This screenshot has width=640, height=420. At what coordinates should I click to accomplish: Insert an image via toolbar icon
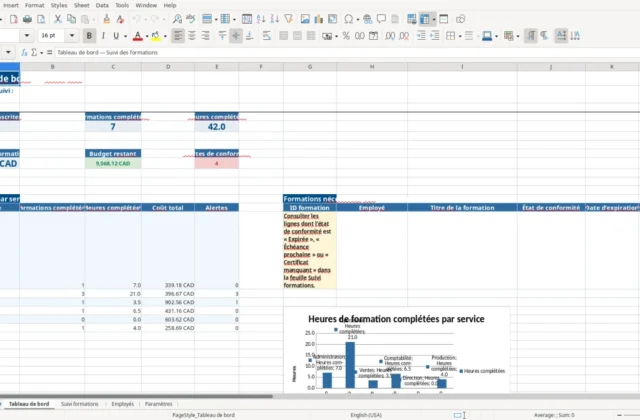pyautogui.click(x=305, y=19)
